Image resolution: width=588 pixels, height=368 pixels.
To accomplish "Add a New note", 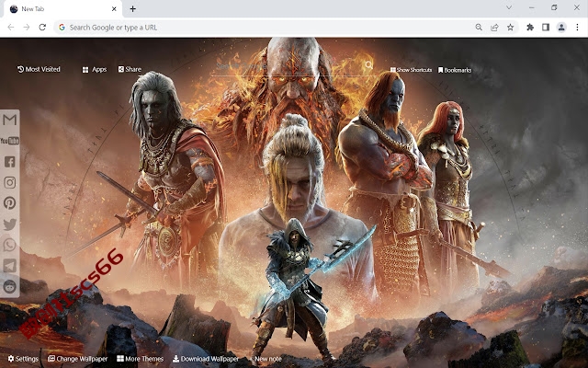I will point(266,359).
